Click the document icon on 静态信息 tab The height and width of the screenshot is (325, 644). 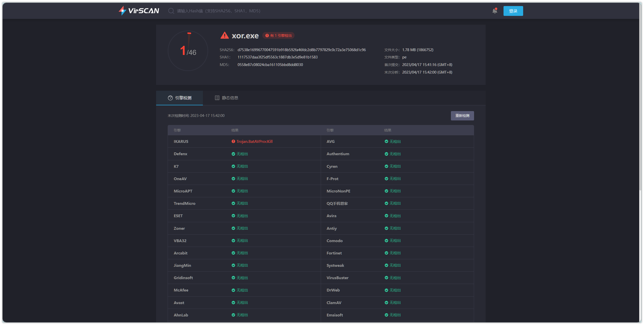[x=217, y=98]
